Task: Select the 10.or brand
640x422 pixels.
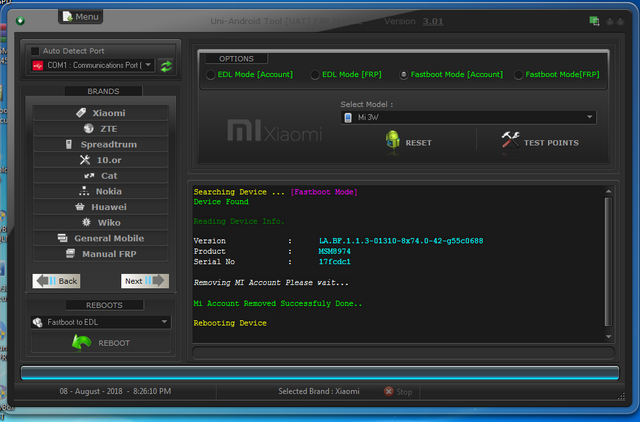Action: [x=100, y=160]
